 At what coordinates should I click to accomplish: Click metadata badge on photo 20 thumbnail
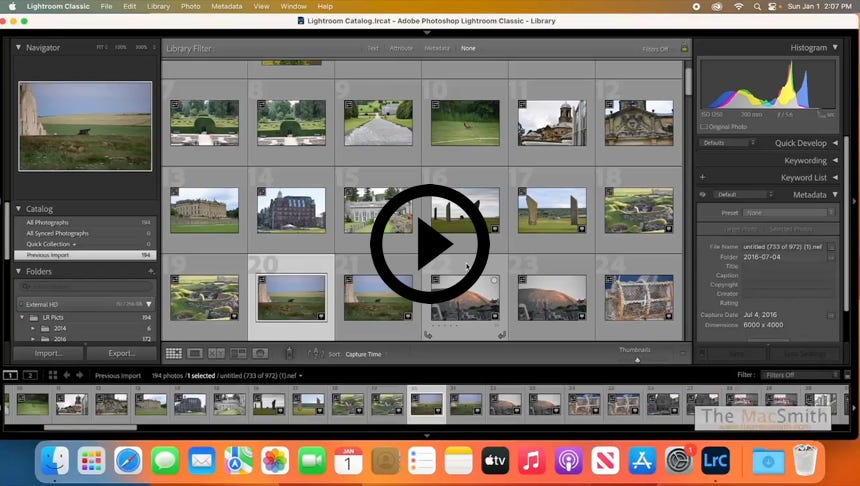(321, 316)
